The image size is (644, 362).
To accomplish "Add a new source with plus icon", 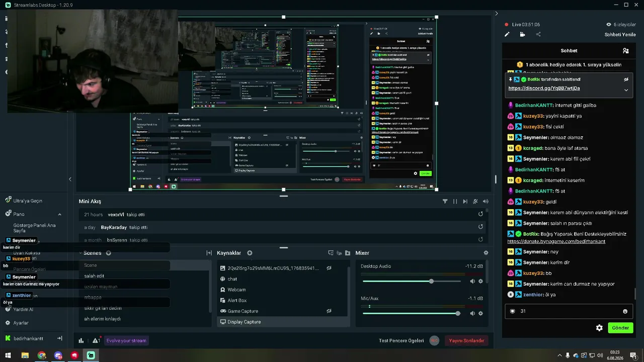I will point(250,253).
